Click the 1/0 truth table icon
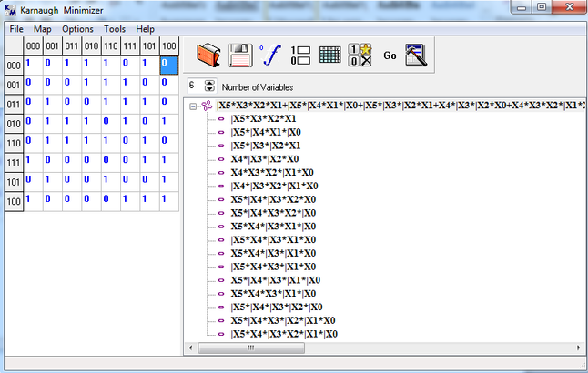 [x=300, y=55]
